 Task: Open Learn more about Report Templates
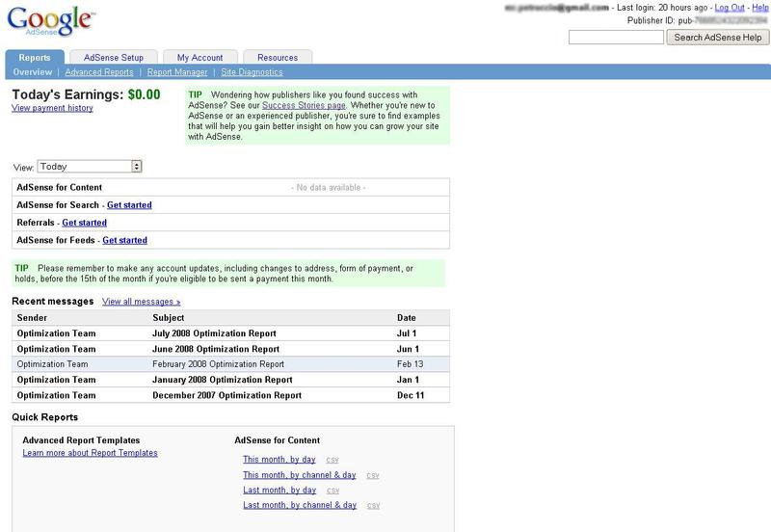click(x=90, y=453)
